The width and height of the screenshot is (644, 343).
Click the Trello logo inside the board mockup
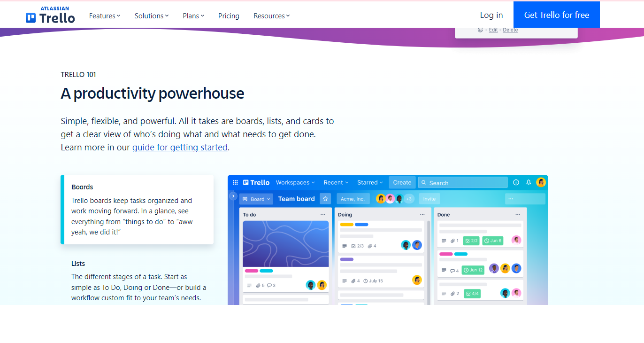(x=256, y=182)
